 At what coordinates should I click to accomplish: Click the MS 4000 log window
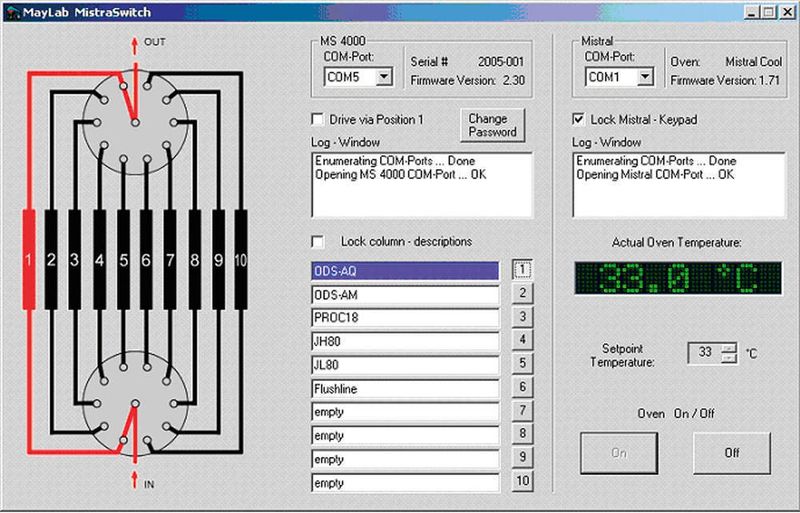tap(422, 185)
